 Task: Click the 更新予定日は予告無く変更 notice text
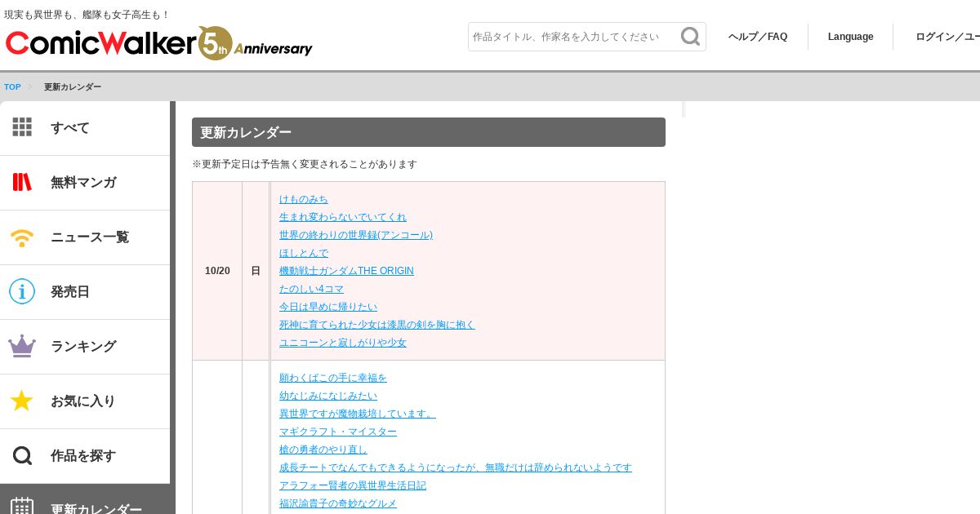point(305,164)
